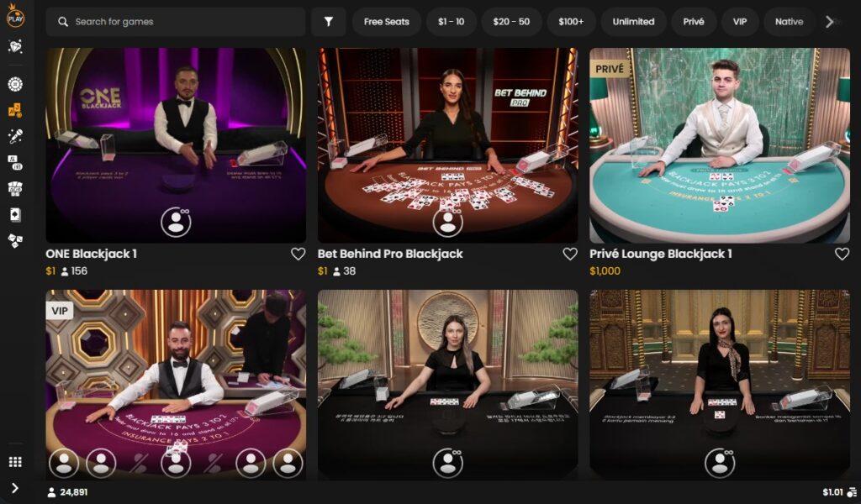Take the first open VIP table seat

(64, 463)
